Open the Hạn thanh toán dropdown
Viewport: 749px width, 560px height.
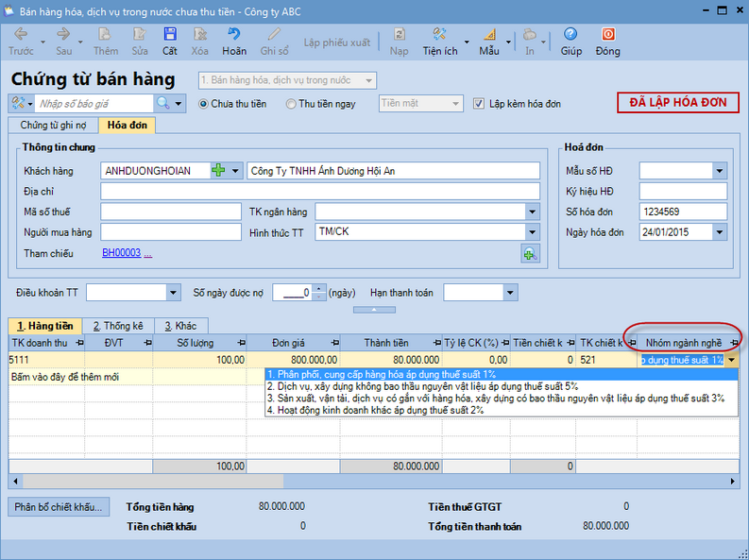(x=510, y=293)
